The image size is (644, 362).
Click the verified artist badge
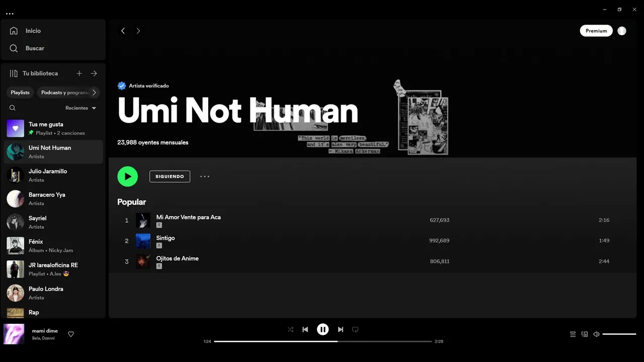(x=121, y=85)
